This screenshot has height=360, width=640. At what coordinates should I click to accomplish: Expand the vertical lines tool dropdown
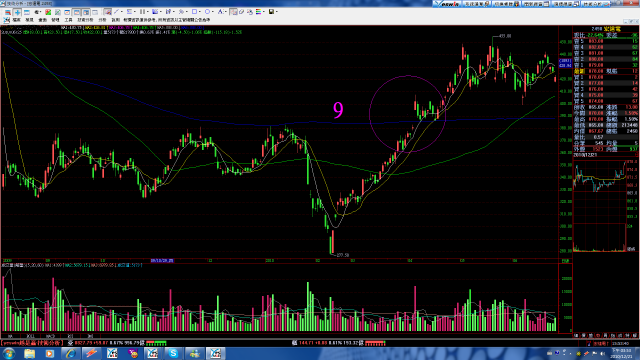(x=148, y=12)
